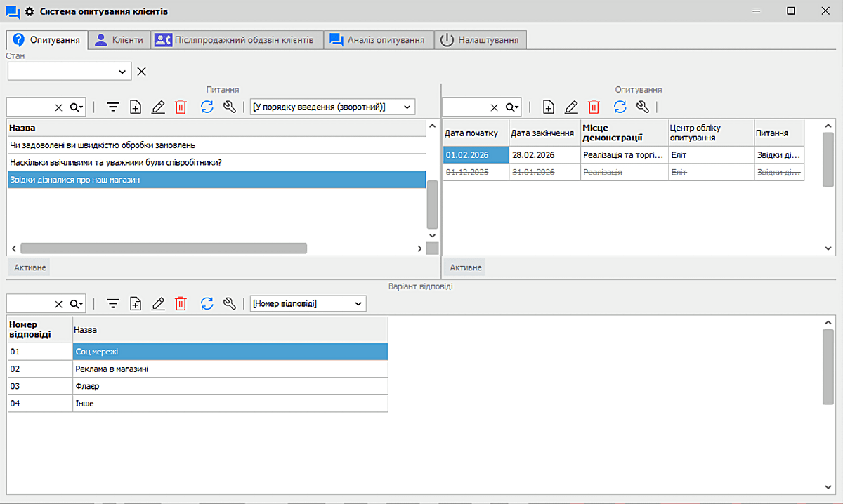The image size is (843, 504).
Task: Open the filter icon in the Питання toolbar
Action: 112,107
